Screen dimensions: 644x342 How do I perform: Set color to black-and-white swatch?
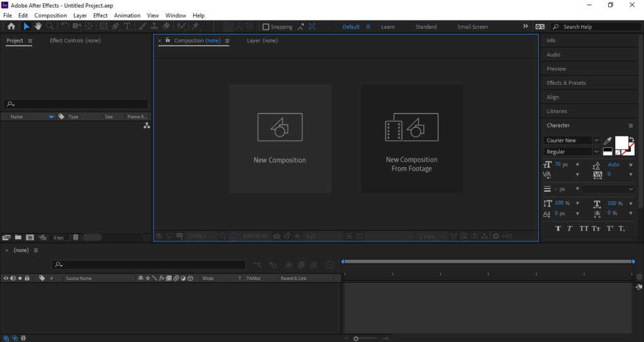tap(608, 152)
